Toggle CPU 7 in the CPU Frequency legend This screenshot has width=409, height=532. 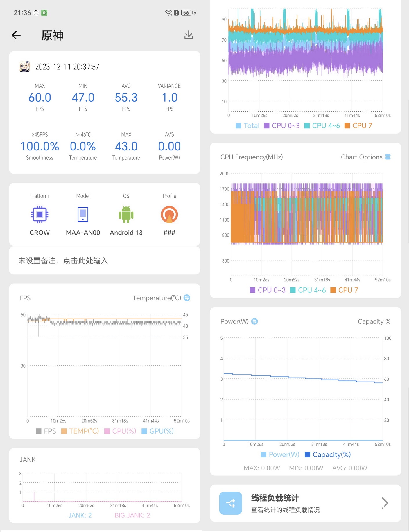[x=344, y=290]
